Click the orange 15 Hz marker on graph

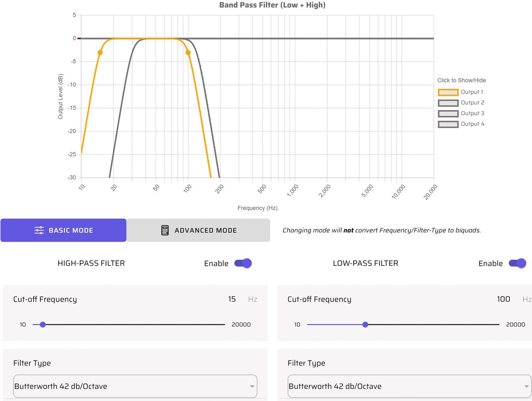point(100,53)
